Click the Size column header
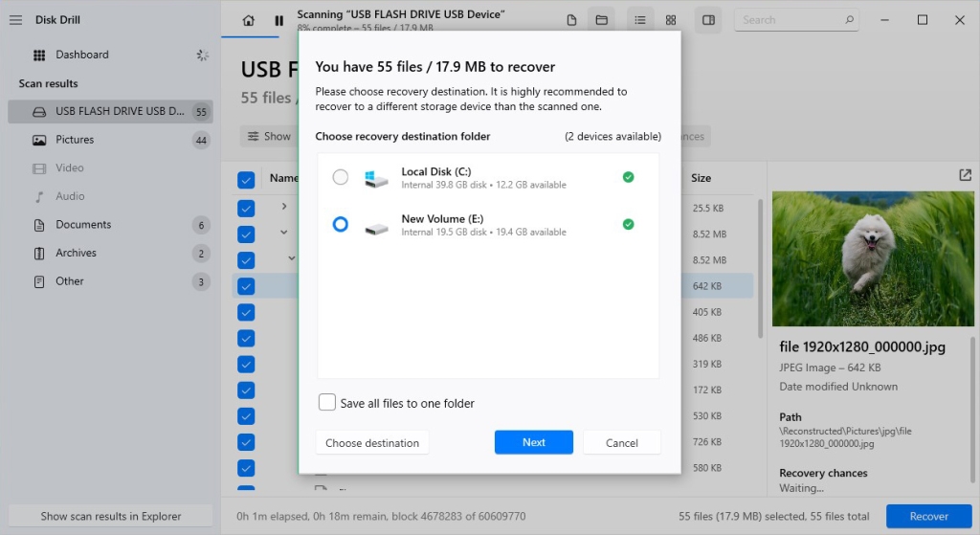Image resolution: width=980 pixels, height=535 pixels. click(702, 178)
